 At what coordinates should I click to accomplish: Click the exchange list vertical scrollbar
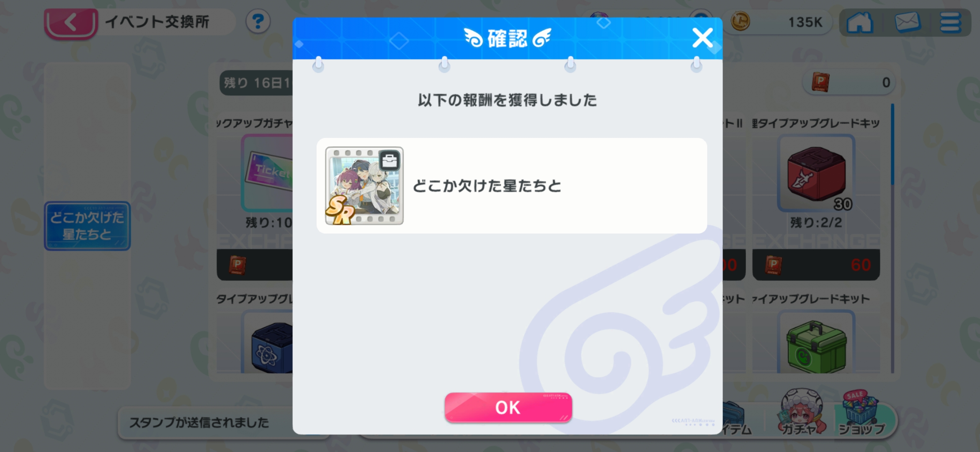click(x=892, y=239)
